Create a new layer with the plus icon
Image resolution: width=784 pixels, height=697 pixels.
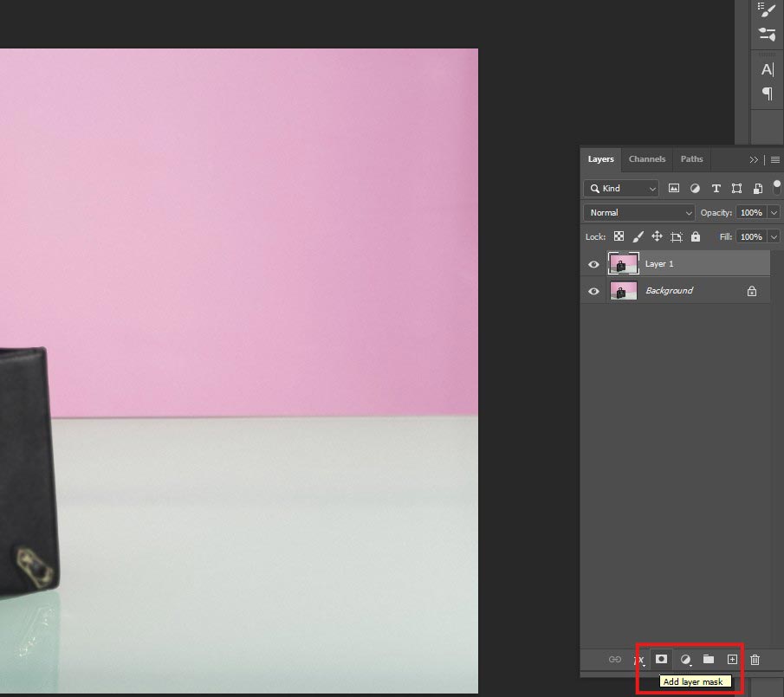(x=732, y=659)
